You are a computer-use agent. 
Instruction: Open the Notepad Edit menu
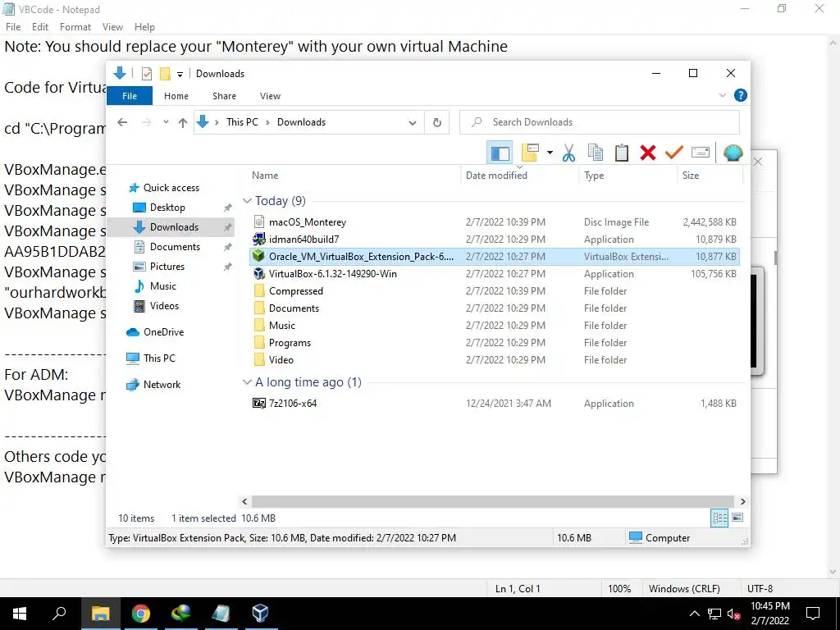pos(40,27)
